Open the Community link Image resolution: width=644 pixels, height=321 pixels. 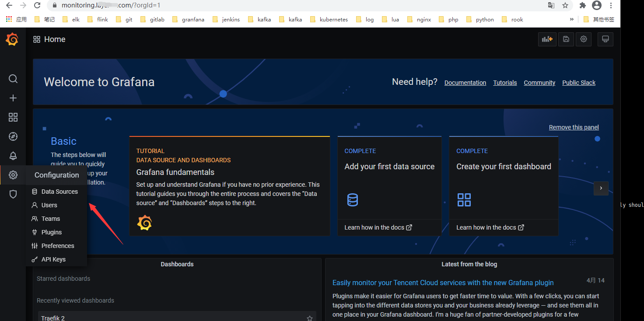coord(539,83)
